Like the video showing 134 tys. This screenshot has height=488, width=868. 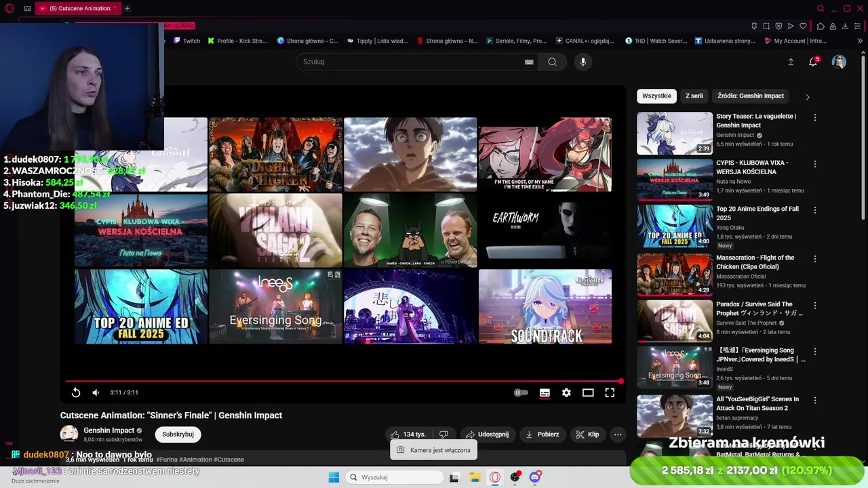[x=408, y=434]
